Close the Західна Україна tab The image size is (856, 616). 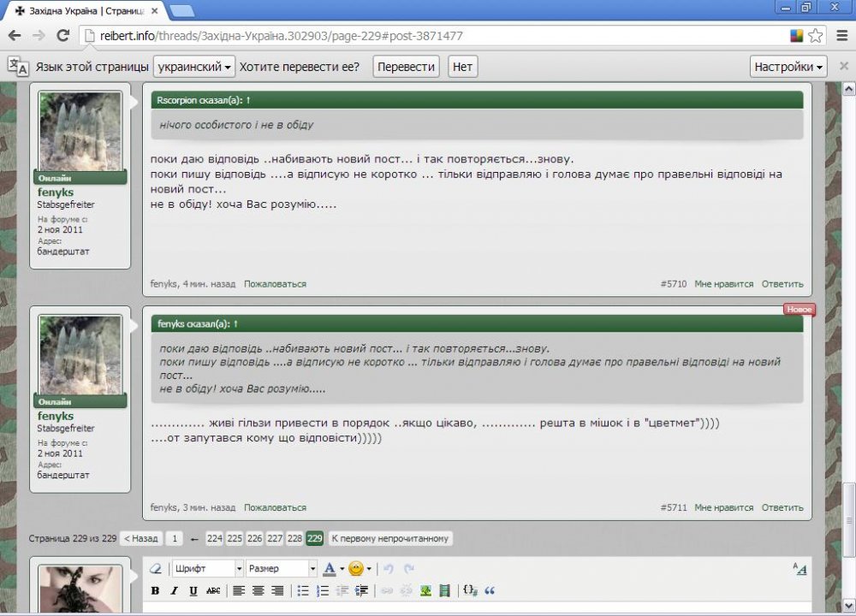click(x=154, y=11)
